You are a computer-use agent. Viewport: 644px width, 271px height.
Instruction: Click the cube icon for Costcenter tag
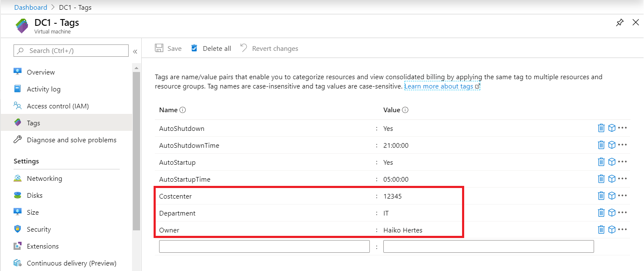click(x=611, y=196)
